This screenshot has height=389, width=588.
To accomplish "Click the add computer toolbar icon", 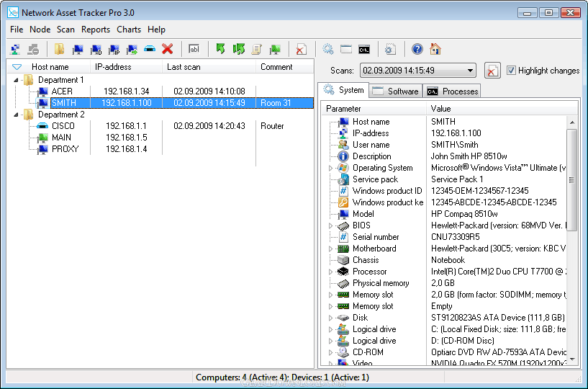I will point(78,49).
